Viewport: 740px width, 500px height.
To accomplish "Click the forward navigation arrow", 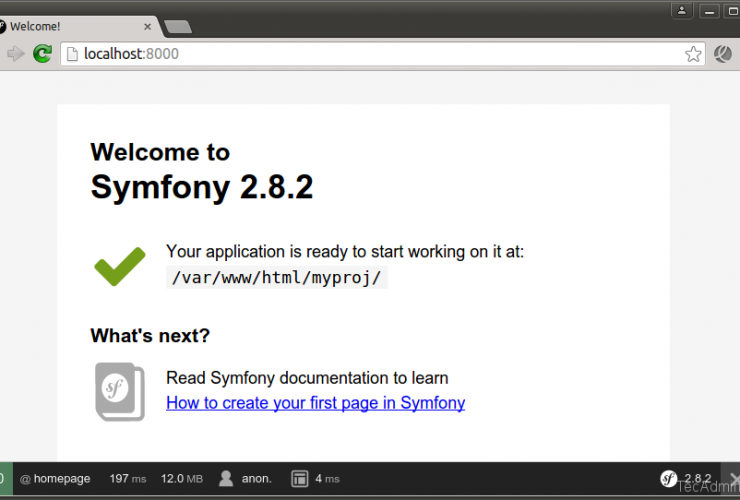I will tap(15, 54).
